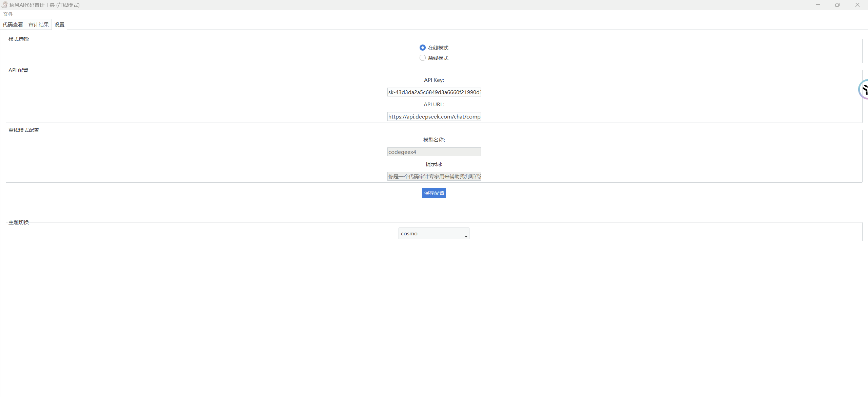Focus the API Key input field
The width and height of the screenshot is (868, 397).
pos(434,92)
